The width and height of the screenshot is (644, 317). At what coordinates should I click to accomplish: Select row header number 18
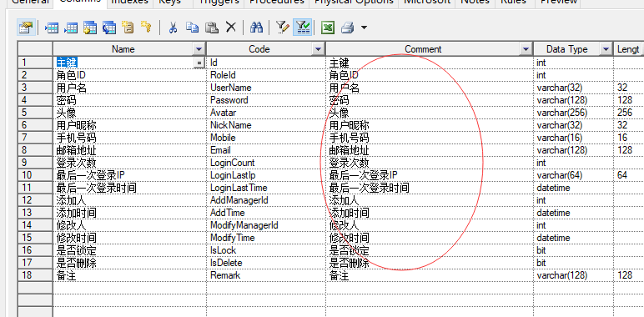click(x=35, y=275)
